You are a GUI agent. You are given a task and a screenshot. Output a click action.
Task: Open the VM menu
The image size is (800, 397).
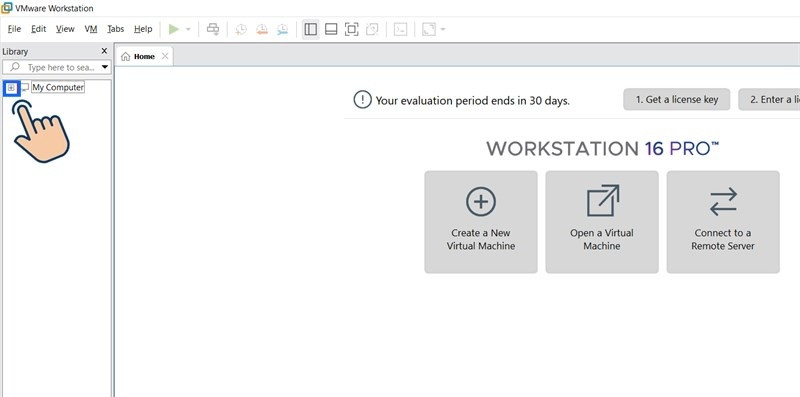pos(91,29)
